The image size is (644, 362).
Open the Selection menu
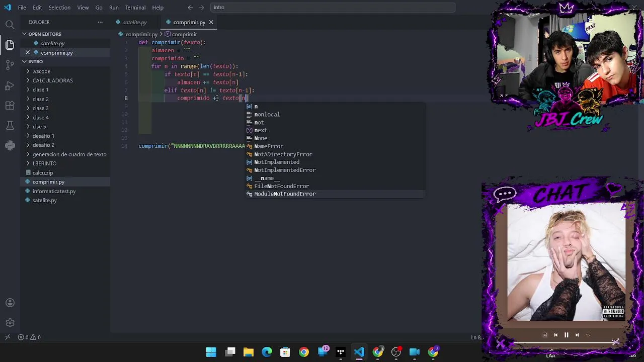coord(59,8)
